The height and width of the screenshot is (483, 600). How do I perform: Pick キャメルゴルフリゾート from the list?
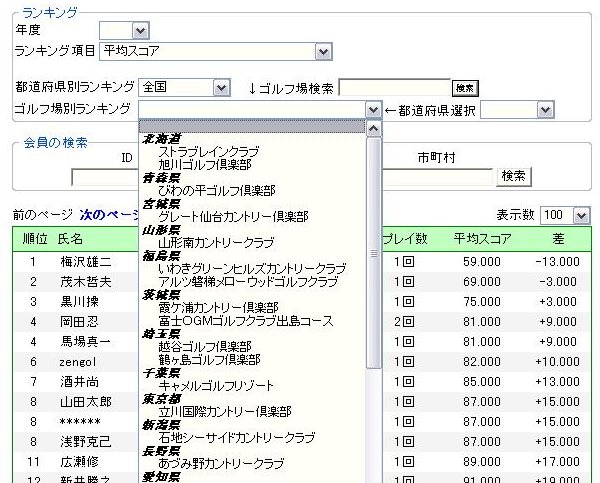point(216,385)
